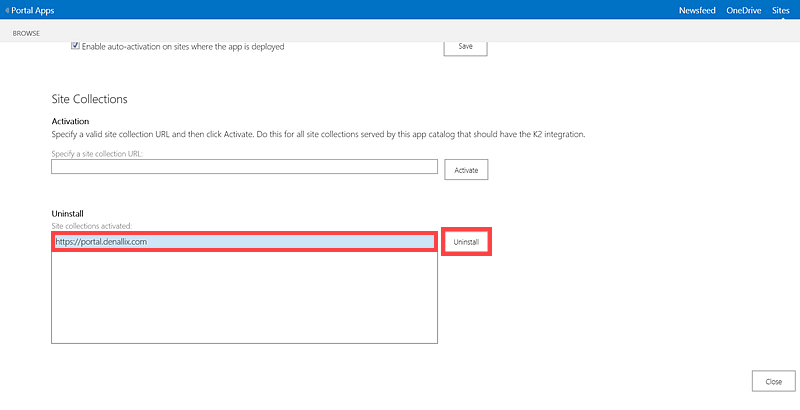Click the Enable auto-activation label text
Viewport: 800px width, 410px height.
(183, 46)
